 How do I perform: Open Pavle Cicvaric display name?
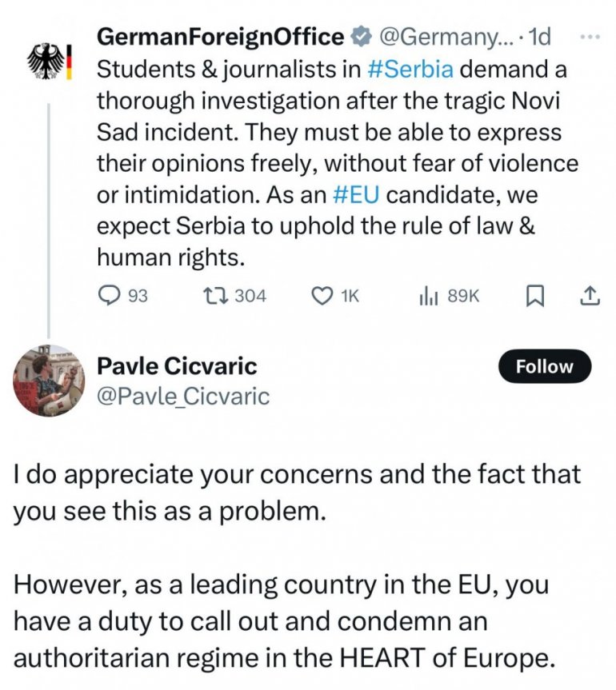(x=177, y=366)
